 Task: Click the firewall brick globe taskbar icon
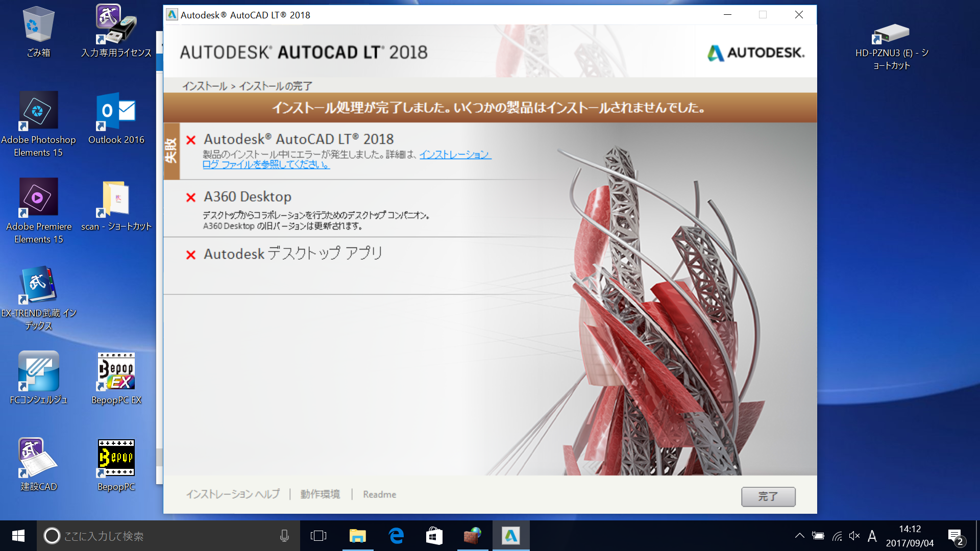pos(473,536)
